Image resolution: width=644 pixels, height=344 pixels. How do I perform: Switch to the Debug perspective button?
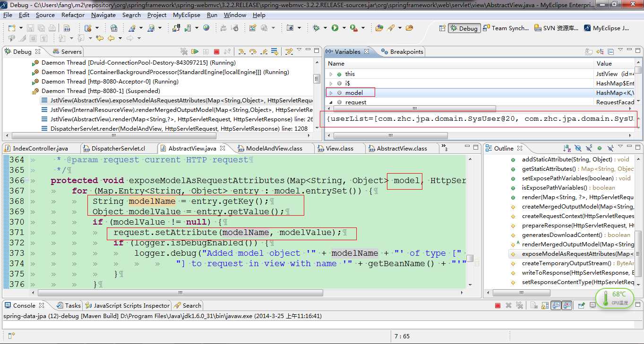tap(464, 28)
